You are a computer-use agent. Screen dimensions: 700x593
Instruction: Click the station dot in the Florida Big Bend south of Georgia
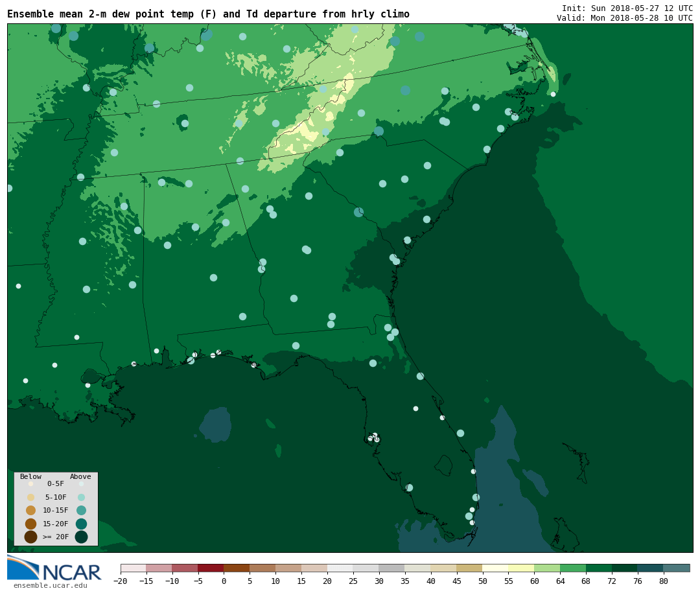(296, 345)
